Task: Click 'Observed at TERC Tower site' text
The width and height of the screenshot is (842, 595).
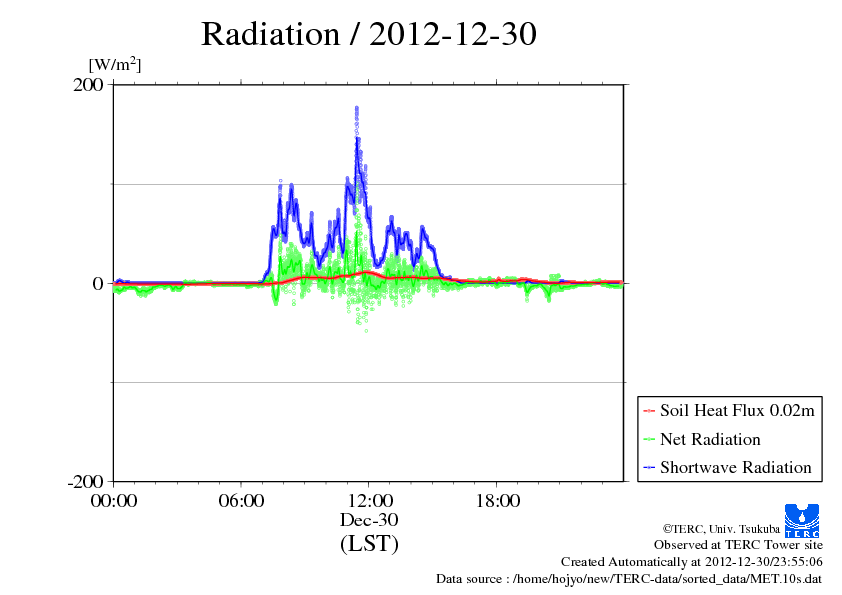Action: [x=738, y=545]
